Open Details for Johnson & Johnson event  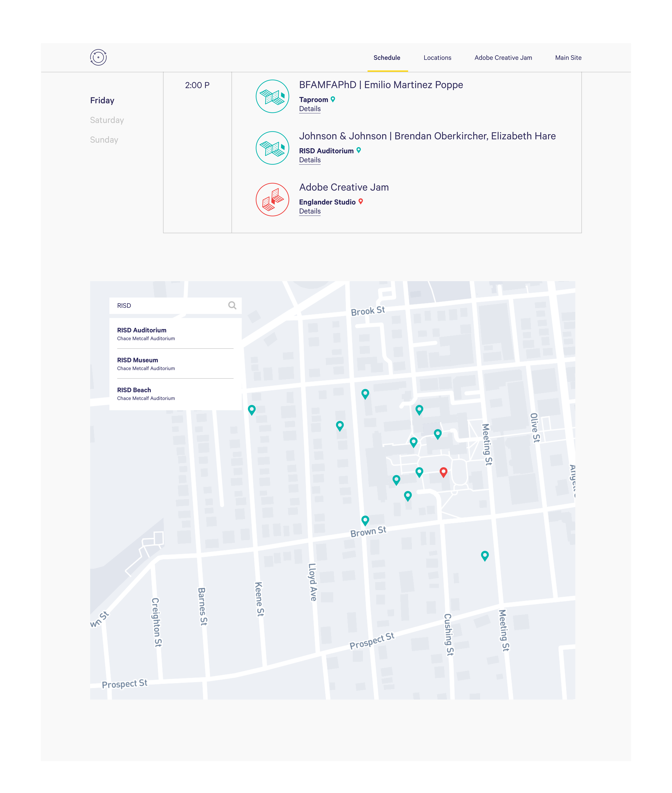310,160
